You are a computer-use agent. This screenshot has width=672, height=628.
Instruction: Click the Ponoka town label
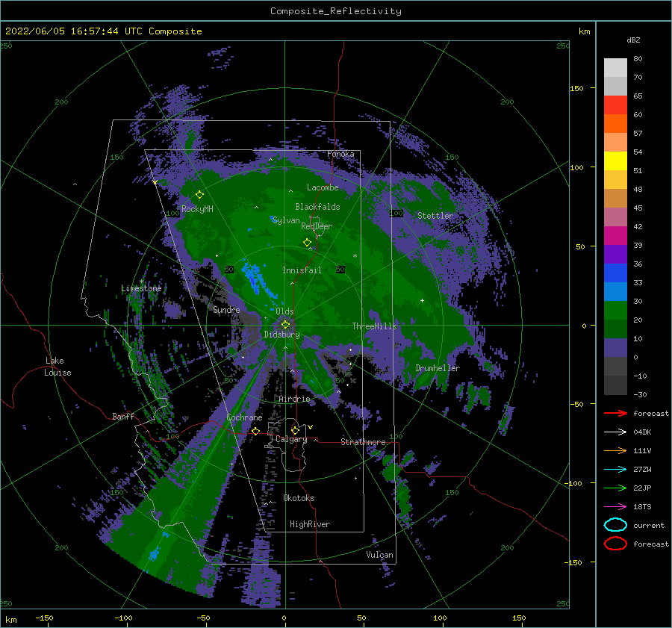[x=340, y=154]
